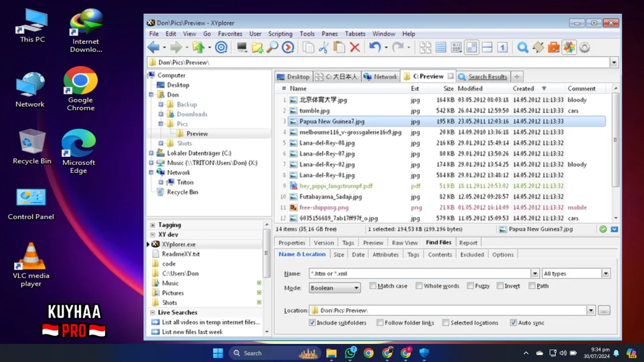644x362 pixels.
Task: Open the address bar dropdown arrow
Action: click(x=614, y=62)
